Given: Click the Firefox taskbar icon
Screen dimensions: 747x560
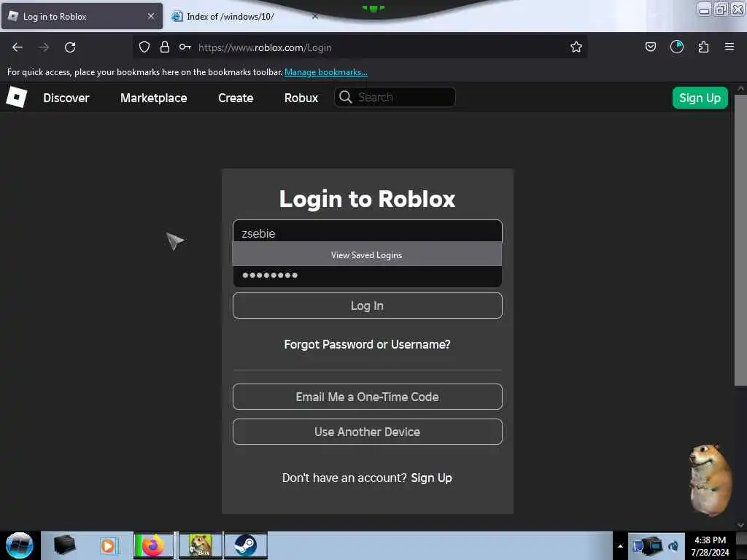Looking at the screenshot, I should click(153, 545).
